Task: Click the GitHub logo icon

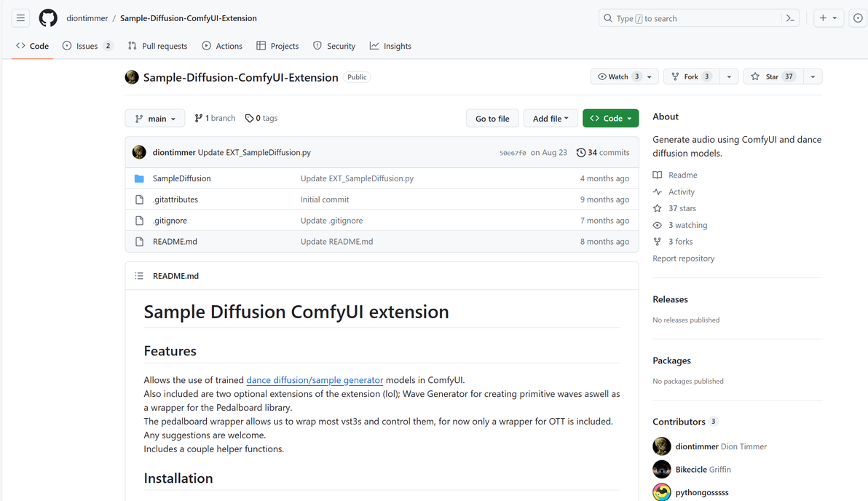Action: (x=48, y=18)
